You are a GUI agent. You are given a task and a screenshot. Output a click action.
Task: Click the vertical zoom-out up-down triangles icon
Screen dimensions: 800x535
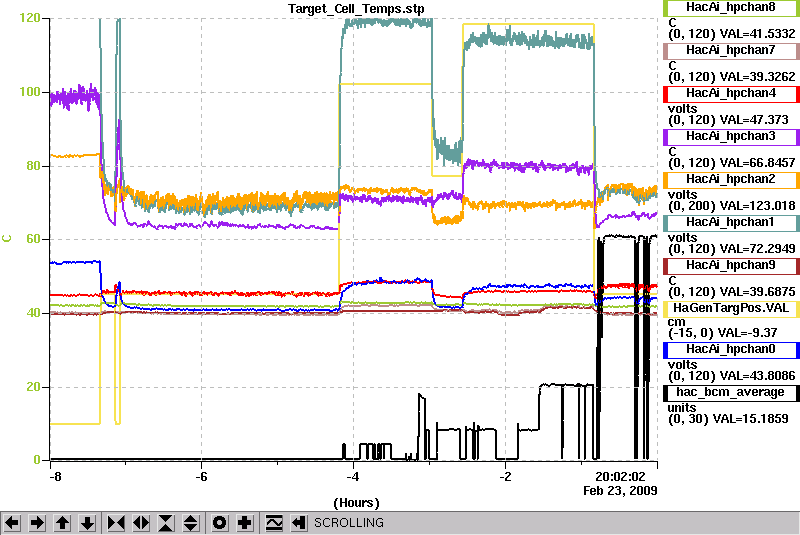pyautogui.click(x=191, y=523)
